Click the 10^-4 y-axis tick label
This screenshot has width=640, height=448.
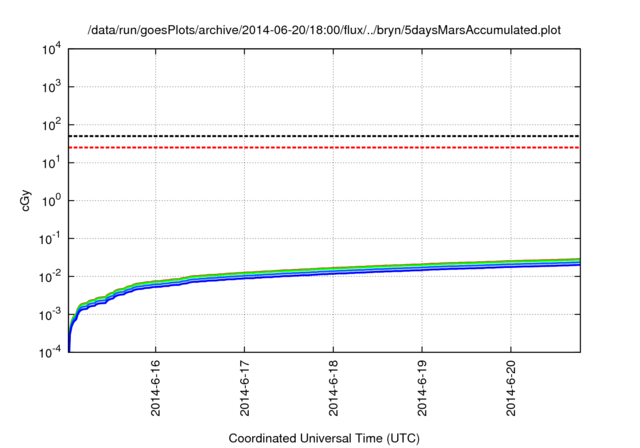tap(52, 353)
